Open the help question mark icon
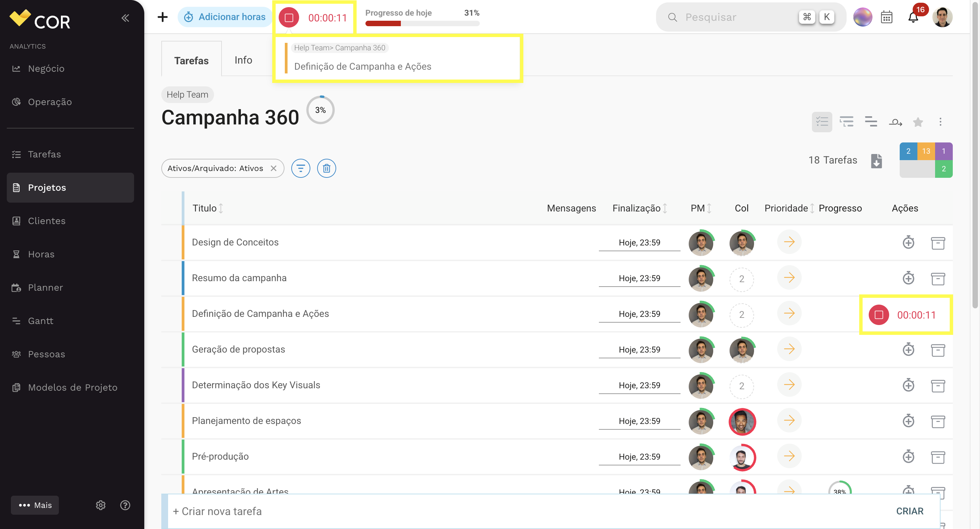Viewport: 980px width, 529px height. [x=125, y=505]
